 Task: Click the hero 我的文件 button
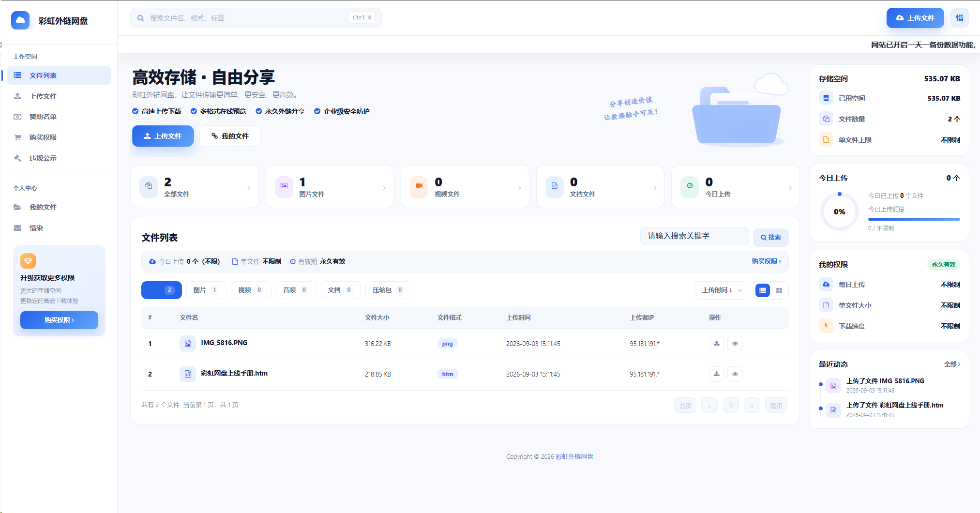(230, 136)
